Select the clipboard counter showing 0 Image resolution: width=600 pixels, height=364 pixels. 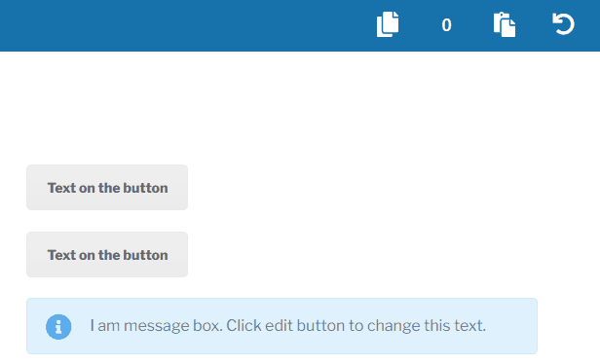coord(446,25)
